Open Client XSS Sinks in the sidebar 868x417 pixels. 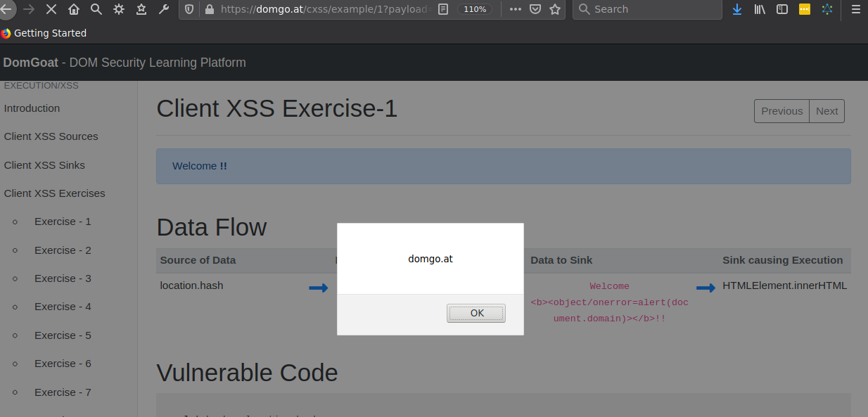(44, 165)
